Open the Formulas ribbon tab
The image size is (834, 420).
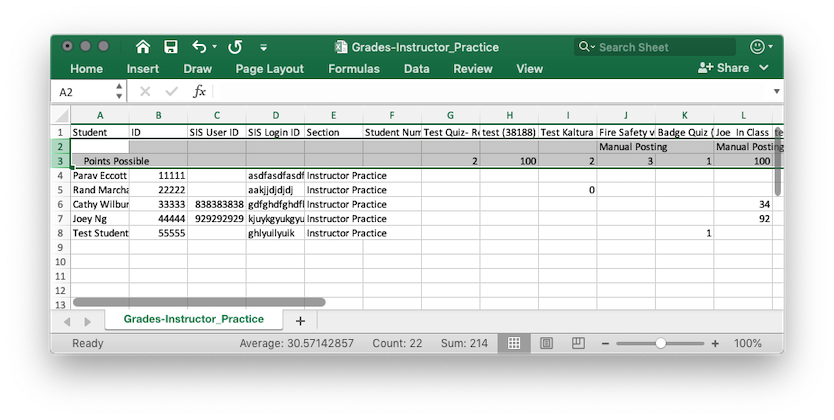pyautogui.click(x=354, y=69)
